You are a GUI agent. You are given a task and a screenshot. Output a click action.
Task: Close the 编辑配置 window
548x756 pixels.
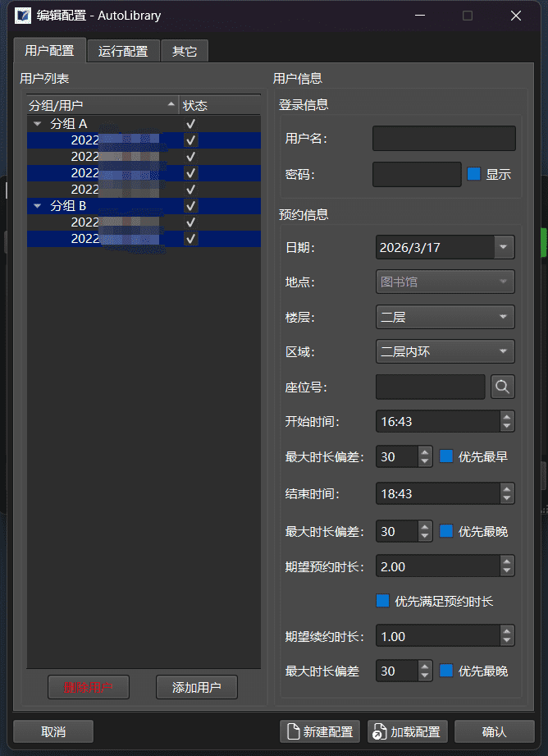516,16
